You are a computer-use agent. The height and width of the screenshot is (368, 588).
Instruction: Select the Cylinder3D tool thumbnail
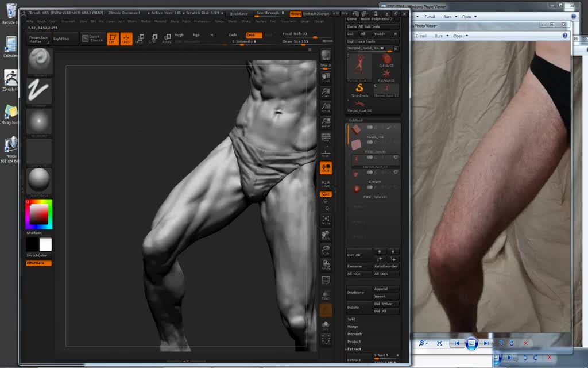(x=386, y=60)
